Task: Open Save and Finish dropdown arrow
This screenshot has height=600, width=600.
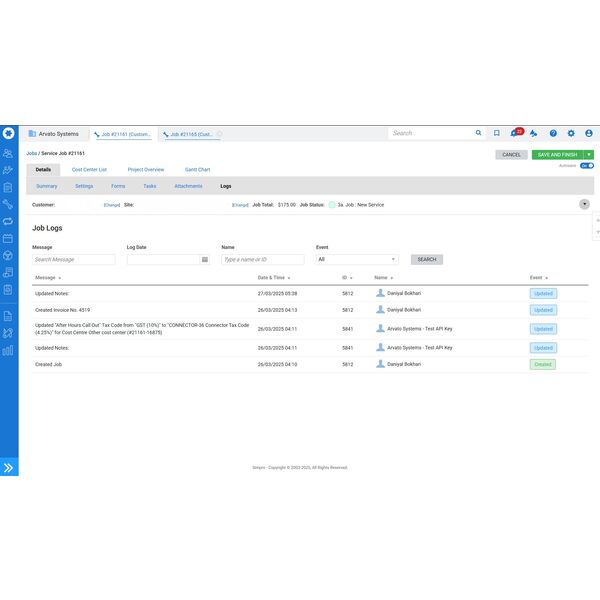Action: point(589,155)
